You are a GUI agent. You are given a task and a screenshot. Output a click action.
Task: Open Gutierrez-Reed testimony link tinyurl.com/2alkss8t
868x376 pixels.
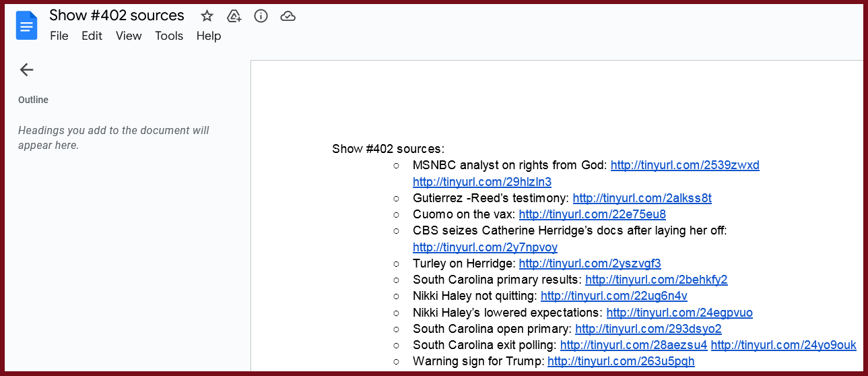tap(642, 198)
